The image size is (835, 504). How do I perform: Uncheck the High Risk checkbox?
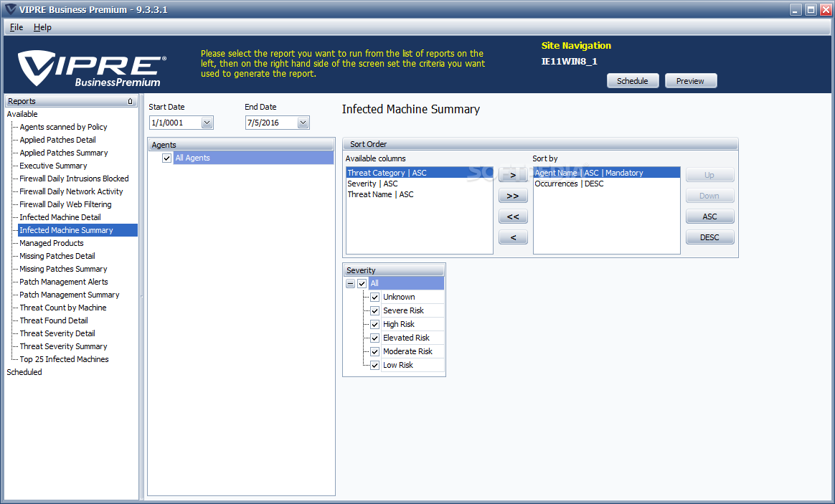point(375,324)
